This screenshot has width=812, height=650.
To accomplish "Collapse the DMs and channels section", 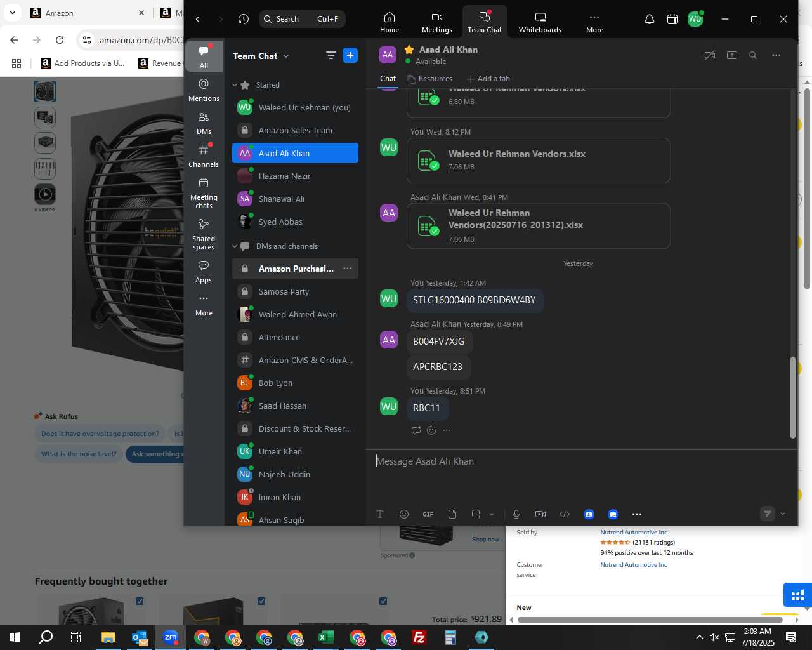I will 235,246.
